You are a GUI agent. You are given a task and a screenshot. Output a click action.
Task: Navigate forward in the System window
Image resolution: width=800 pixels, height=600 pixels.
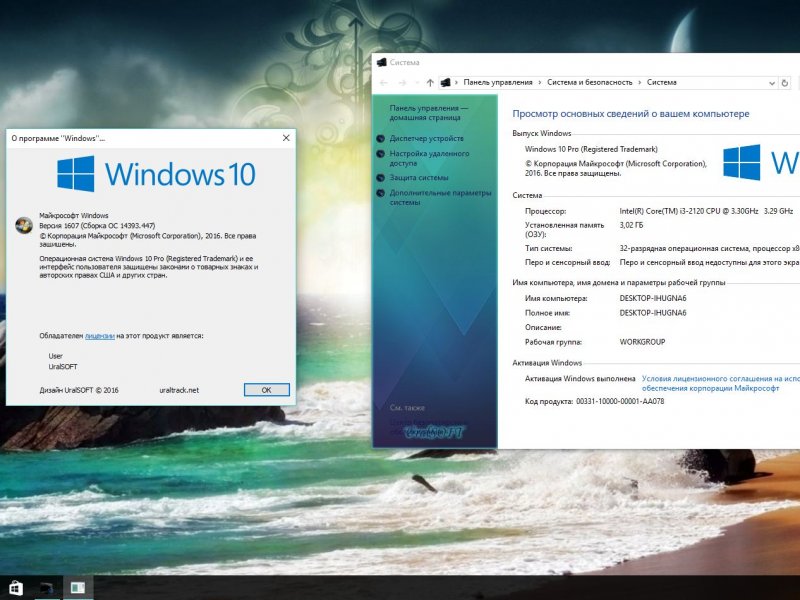pyautogui.click(x=402, y=83)
